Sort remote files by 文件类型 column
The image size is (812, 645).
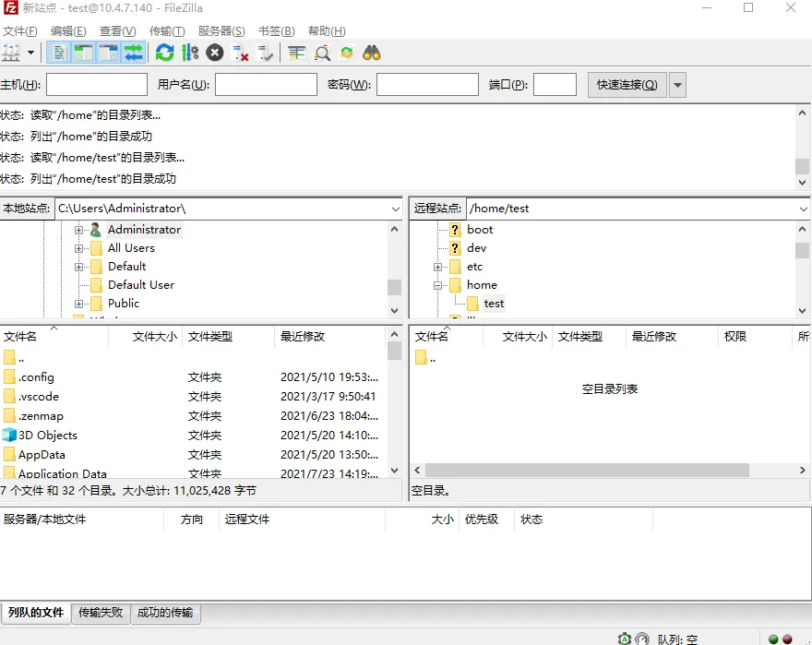[x=590, y=337]
